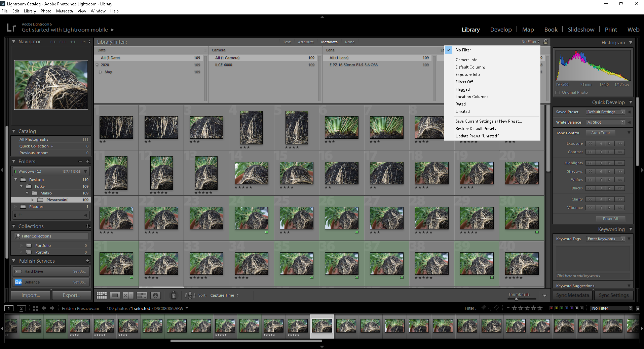The width and height of the screenshot is (644, 349).
Task: Select the Pictures folder in Folders
Action: tap(36, 207)
